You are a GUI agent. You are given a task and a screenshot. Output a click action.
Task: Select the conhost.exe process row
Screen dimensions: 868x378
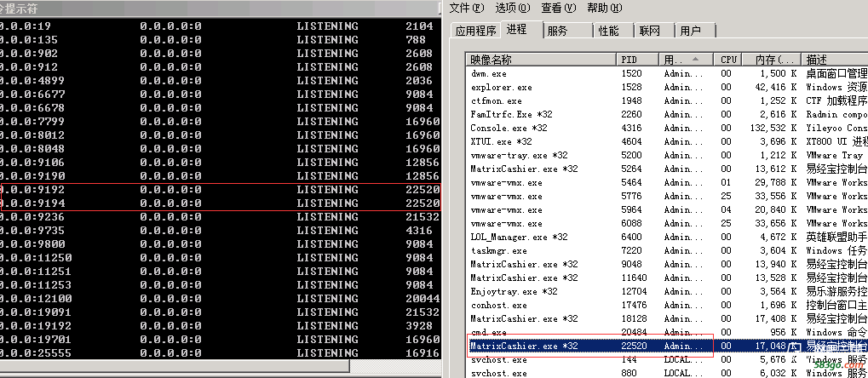pyautogui.click(x=667, y=306)
